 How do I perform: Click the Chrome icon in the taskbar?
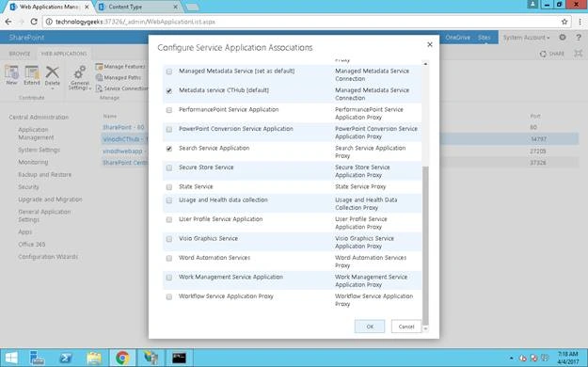pyautogui.click(x=122, y=358)
